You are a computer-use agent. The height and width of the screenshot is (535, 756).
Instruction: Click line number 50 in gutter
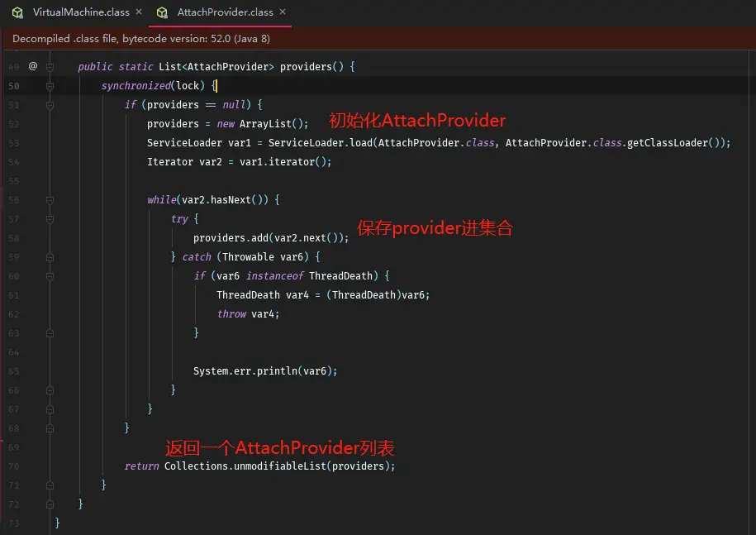(14, 86)
